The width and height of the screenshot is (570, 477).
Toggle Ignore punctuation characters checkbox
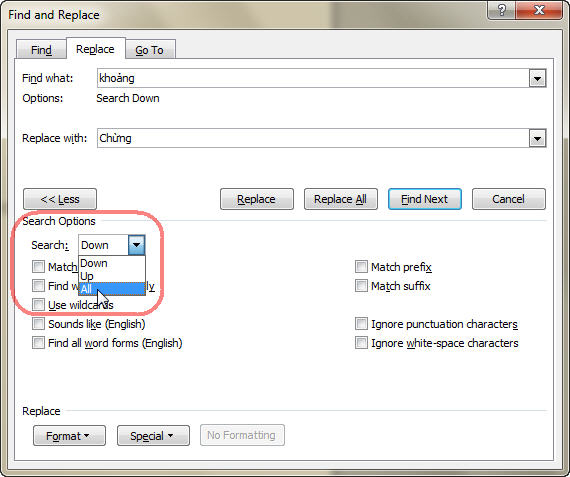coord(361,324)
